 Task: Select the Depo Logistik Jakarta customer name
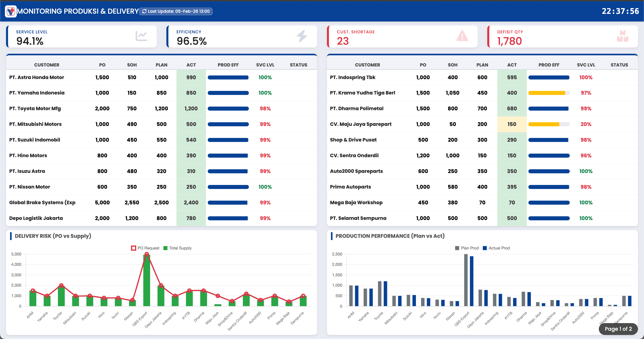(x=36, y=218)
